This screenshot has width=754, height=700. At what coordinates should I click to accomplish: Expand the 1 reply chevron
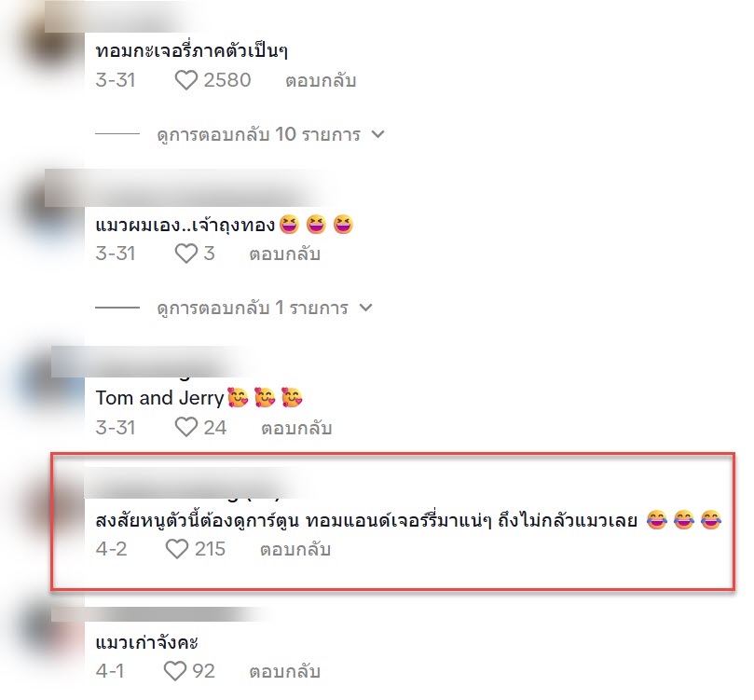pyautogui.click(x=366, y=308)
